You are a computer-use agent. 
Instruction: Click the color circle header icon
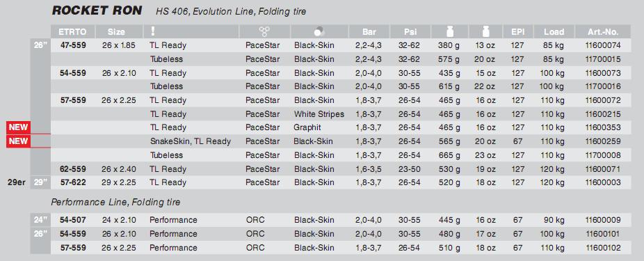319,31
